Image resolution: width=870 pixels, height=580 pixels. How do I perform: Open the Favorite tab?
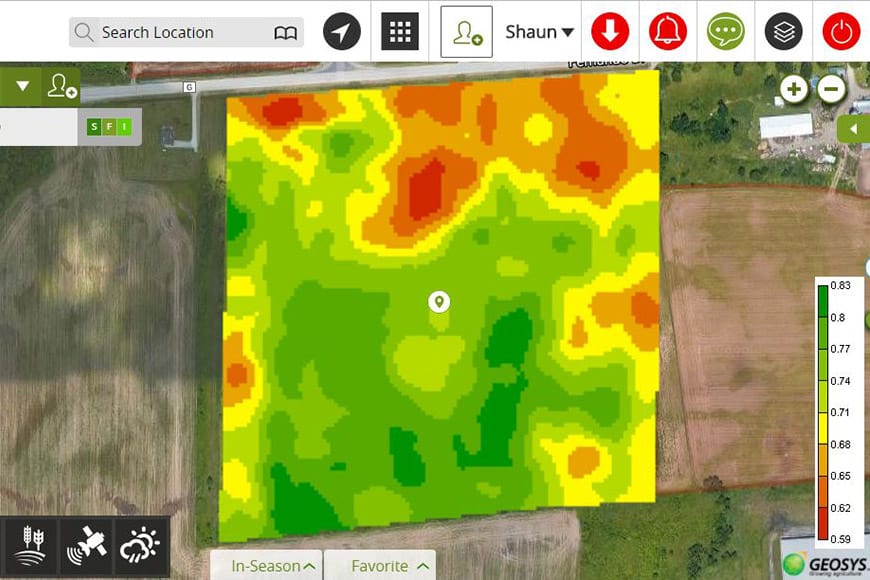[x=390, y=566]
